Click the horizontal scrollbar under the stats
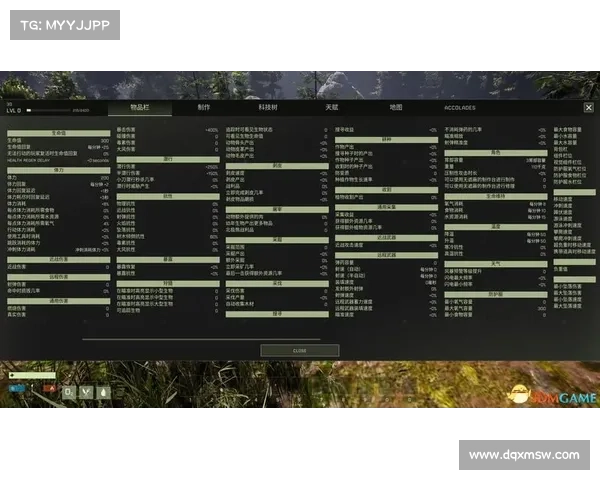Viewport: 600px width, 480px height. pos(201,339)
